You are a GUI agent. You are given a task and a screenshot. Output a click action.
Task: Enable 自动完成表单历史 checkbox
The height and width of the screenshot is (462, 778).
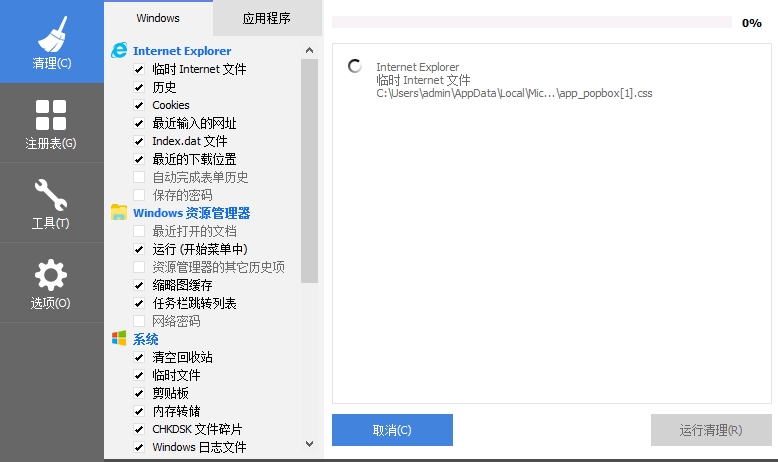pyautogui.click(x=139, y=177)
